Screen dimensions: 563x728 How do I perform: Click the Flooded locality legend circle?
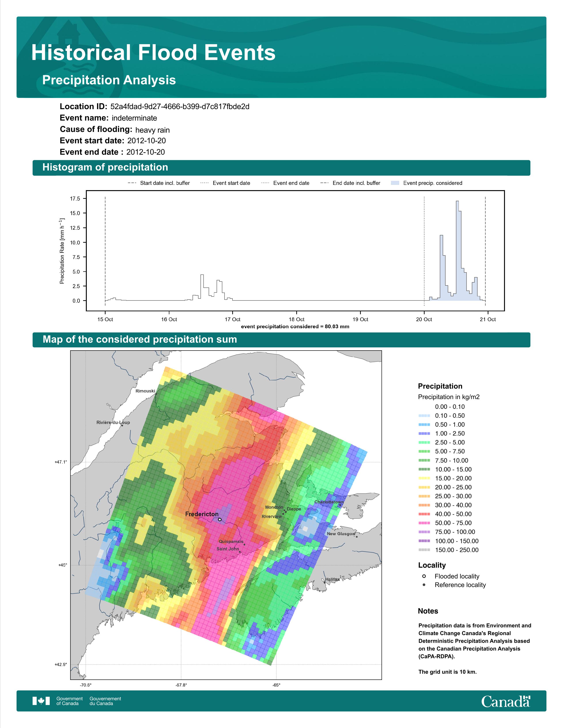[x=424, y=576]
